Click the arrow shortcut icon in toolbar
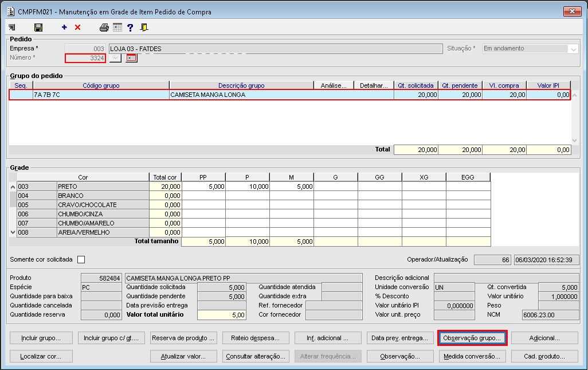The image size is (588, 370). click(12, 27)
